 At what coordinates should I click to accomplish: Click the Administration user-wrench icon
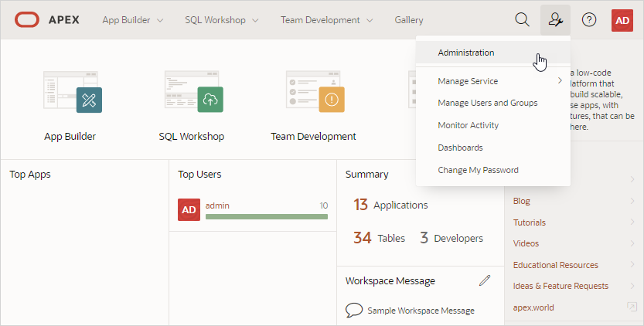pyautogui.click(x=555, y=19)
